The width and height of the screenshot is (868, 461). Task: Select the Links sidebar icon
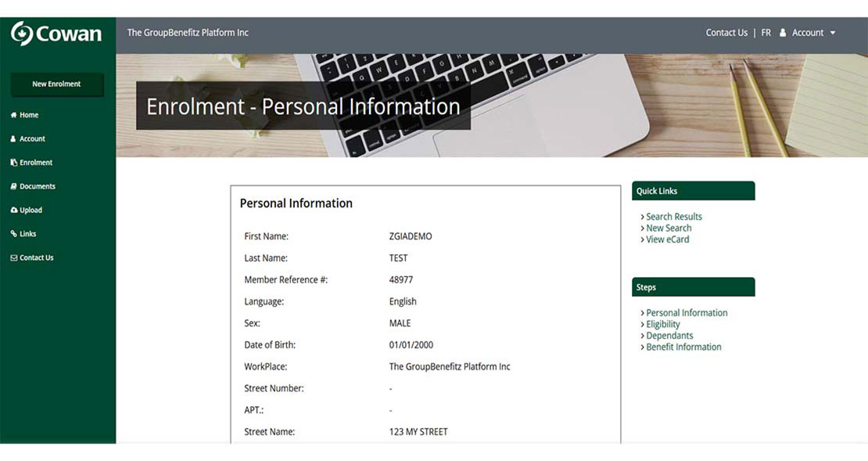pyautogui.click(x=14, y=233)
